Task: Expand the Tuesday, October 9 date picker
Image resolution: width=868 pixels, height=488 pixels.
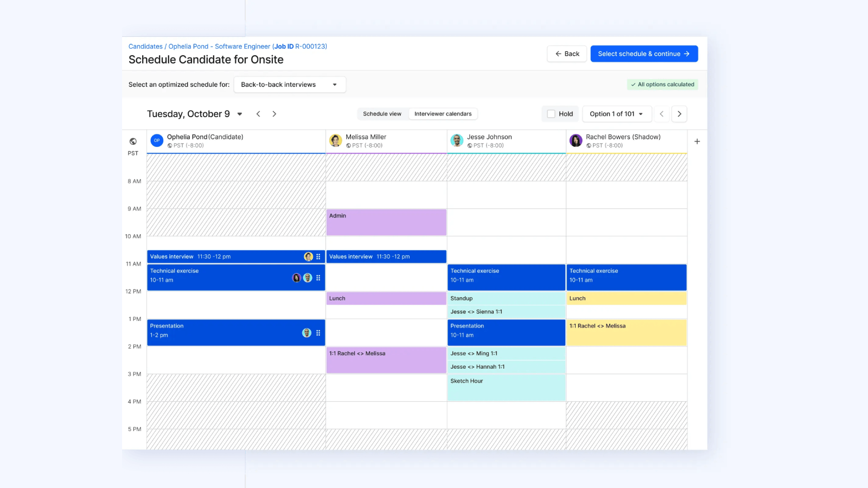Action: pos(239,114)
